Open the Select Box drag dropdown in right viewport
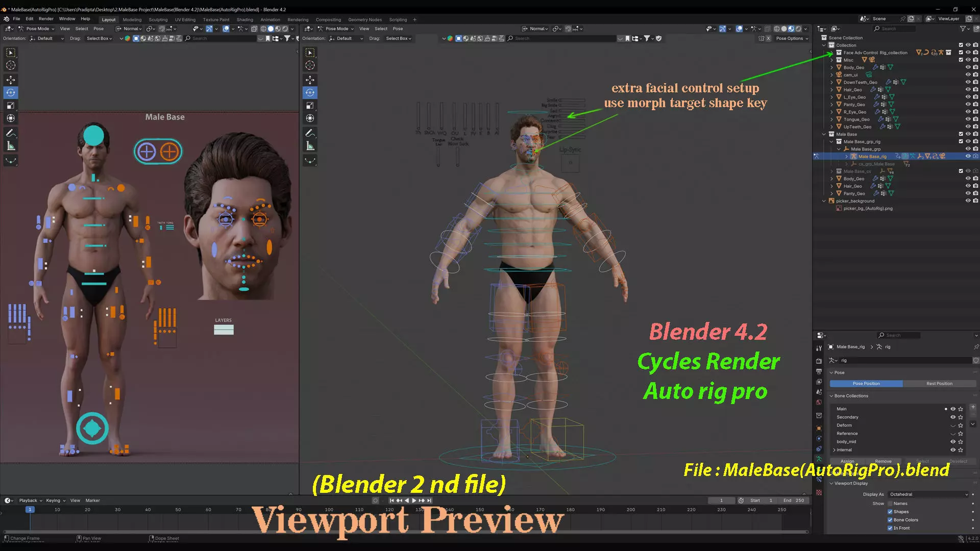 pyautogui.click(x=399, y=38)
